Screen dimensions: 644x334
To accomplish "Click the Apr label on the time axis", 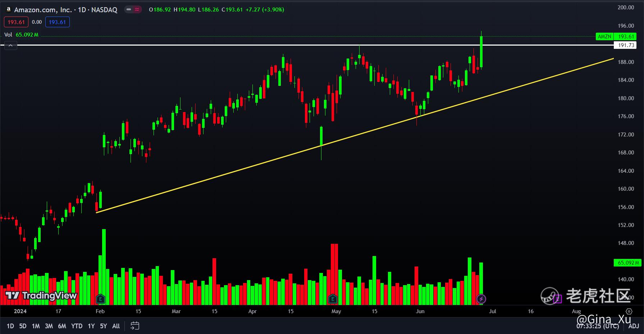I will pyautogui.click(x=252, y=311).
